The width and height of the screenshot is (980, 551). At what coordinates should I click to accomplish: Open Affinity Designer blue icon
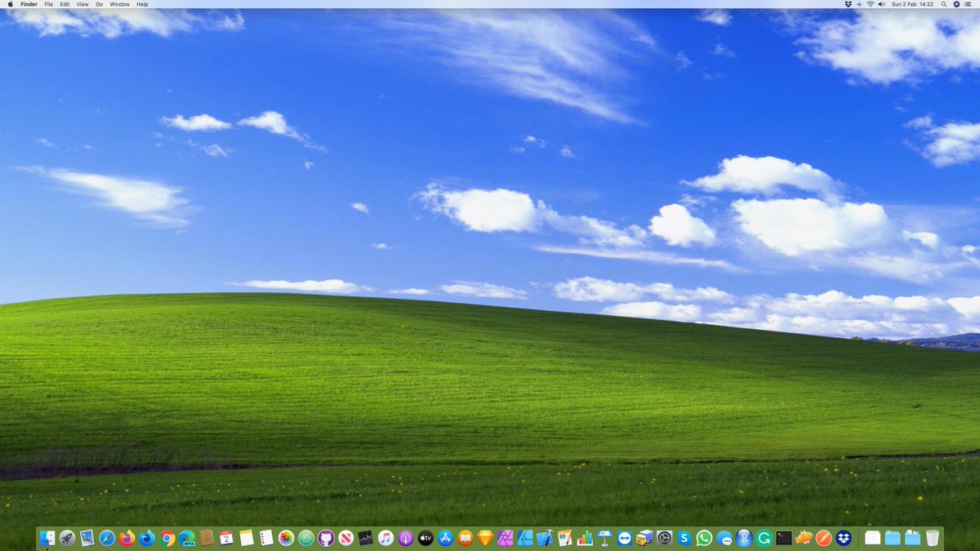[x=525, y=538]
